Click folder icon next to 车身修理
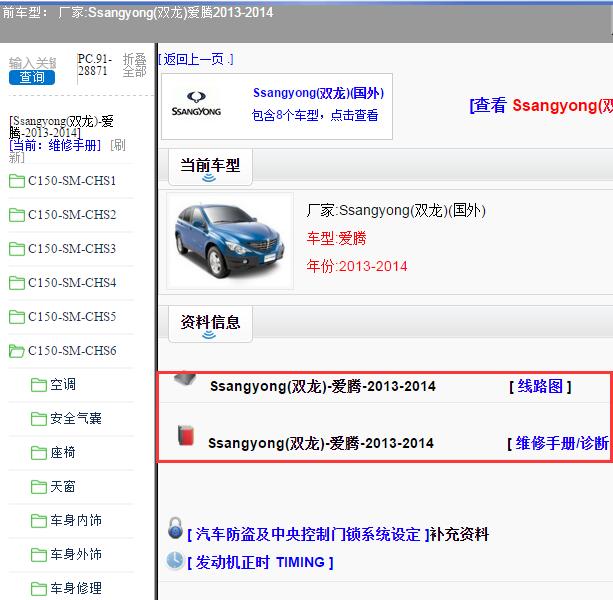Image resolution: width=613 pixels, height=600 pixels. point(39,589)
